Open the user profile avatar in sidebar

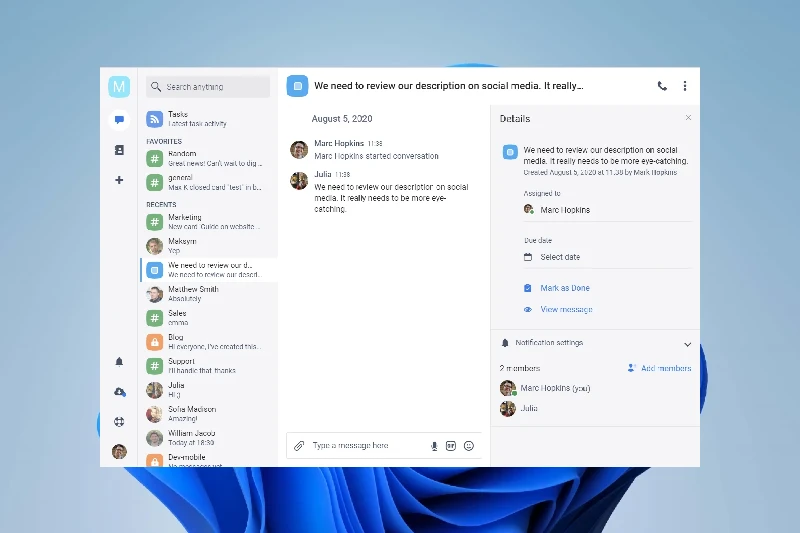coord(119,451)
